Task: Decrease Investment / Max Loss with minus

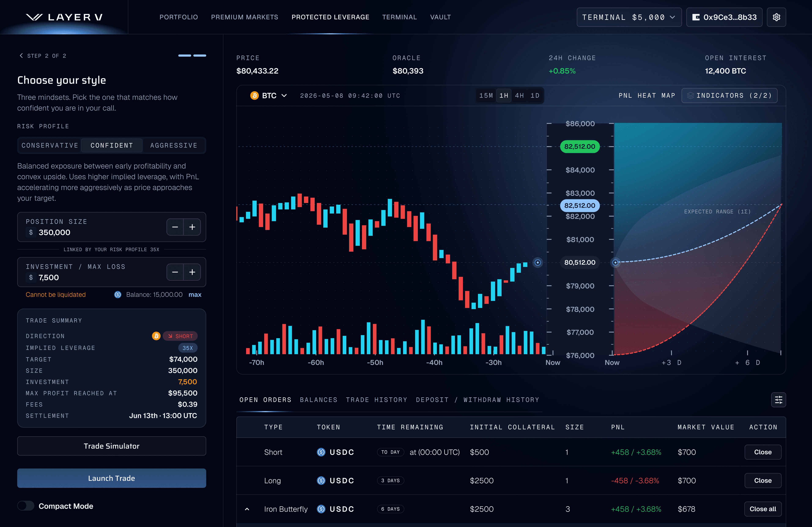Action: point(175,272)
